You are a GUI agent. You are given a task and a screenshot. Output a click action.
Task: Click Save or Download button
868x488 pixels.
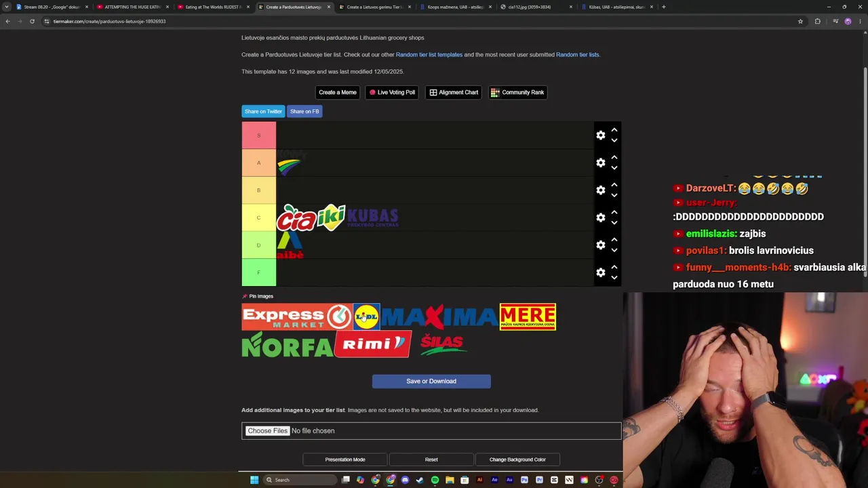coord(431,381)
